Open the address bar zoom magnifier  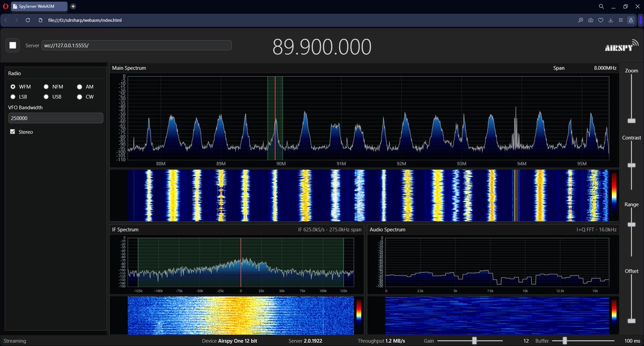point(581,20)
